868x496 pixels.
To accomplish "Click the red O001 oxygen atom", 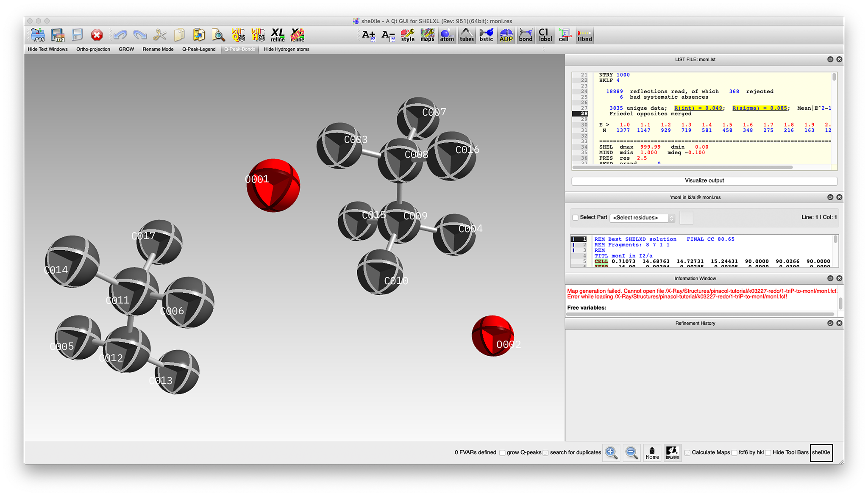I will pyautogui.click(x=273, y=186).
